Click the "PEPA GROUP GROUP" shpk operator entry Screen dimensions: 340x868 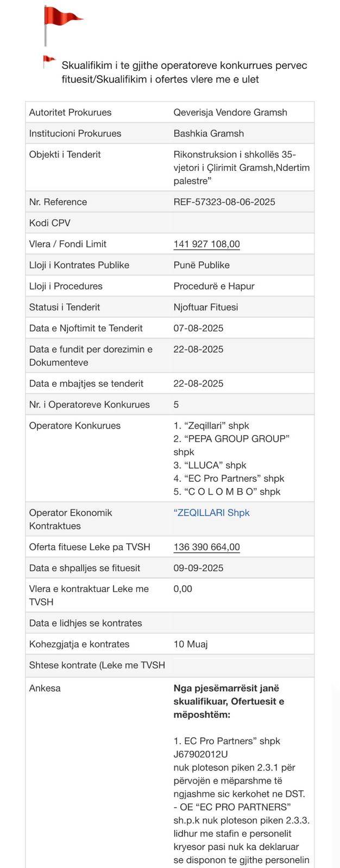pos(231,445)
